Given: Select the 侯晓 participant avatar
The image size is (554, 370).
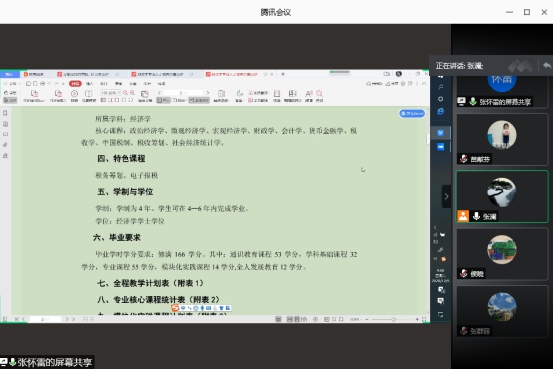Looking at the screenshot, I should (x=502, y=249).
